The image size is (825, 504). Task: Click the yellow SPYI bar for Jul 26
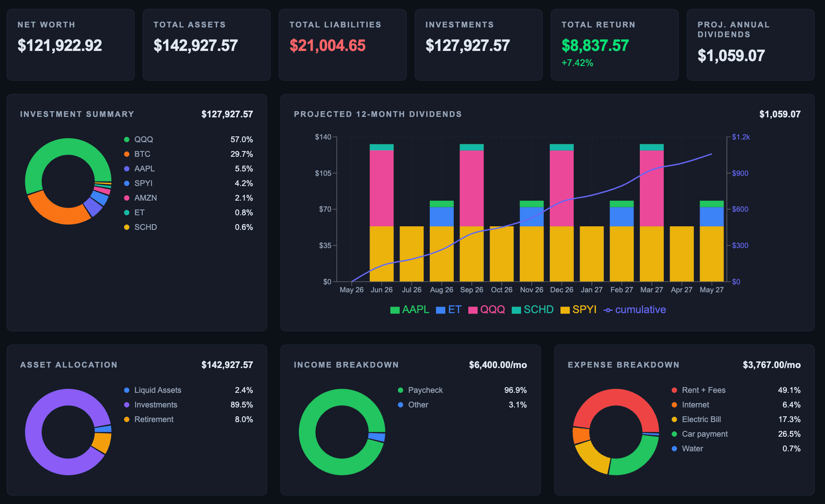click(412, 254)
